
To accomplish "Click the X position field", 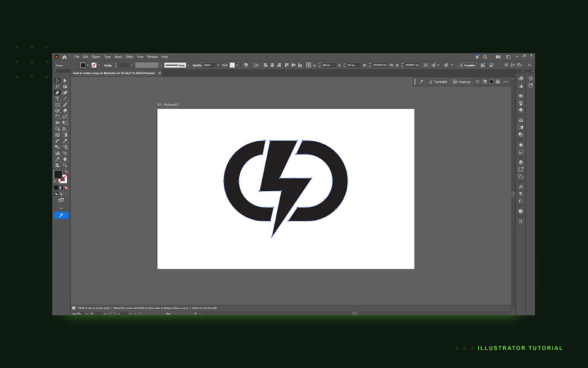I will 329,65.
